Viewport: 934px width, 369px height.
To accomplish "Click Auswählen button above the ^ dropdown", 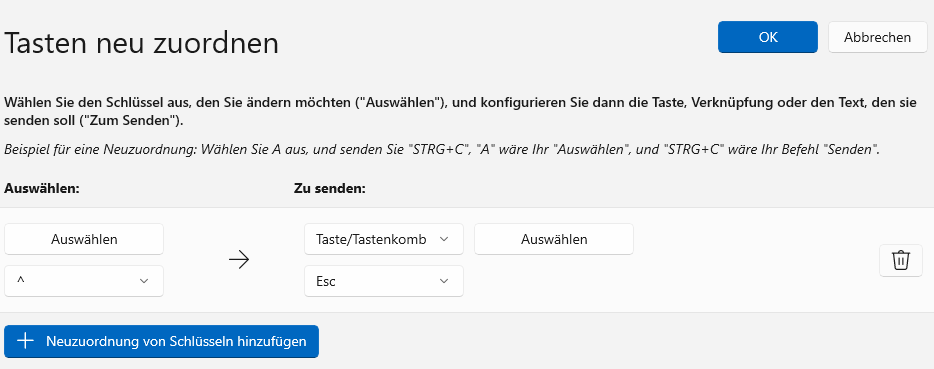I will click(x=84, y=239).
